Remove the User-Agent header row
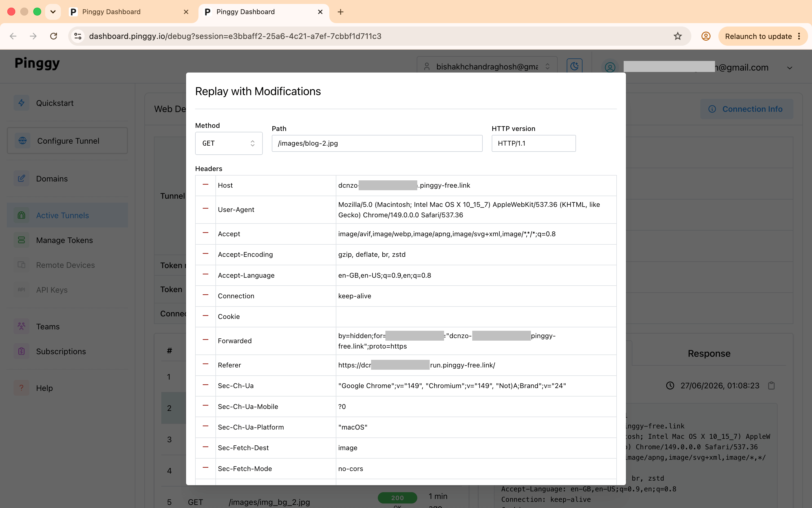 (x=205, y=209)
